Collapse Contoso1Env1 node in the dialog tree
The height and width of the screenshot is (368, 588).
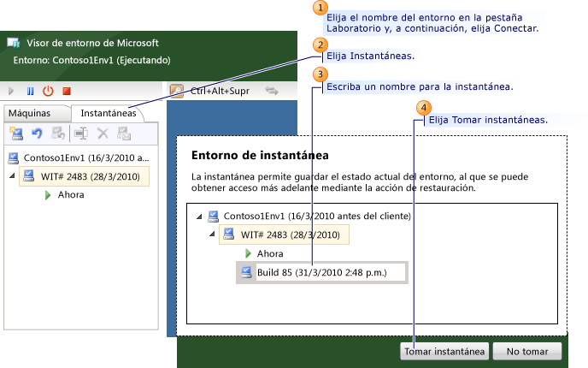[199, 217]
